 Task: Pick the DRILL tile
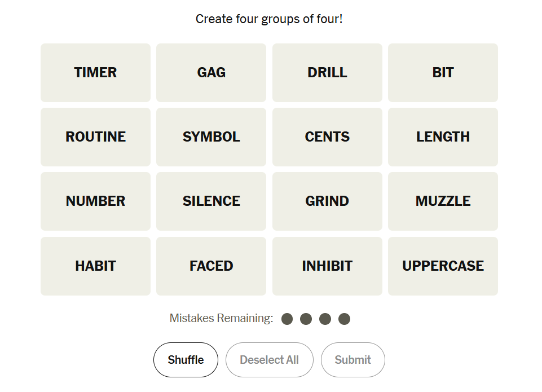[327, 73]
